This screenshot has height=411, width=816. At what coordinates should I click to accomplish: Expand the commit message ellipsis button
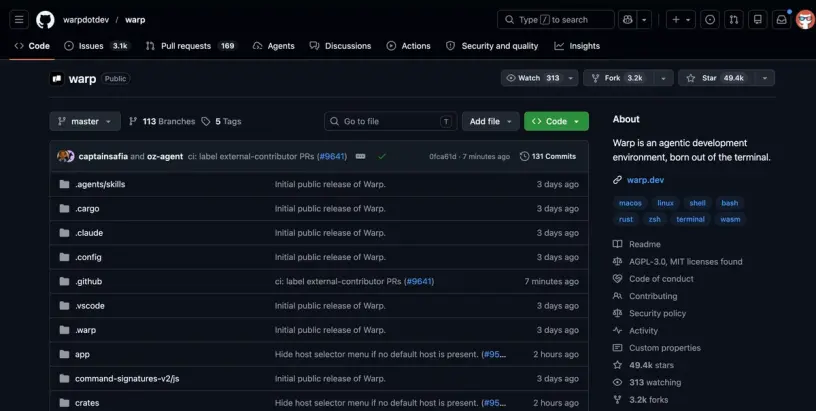point(360,156)
